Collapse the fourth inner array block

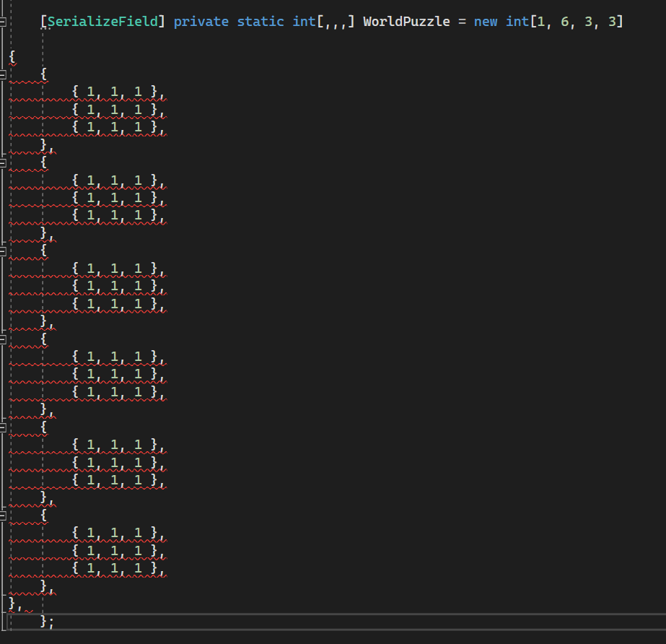pyautogui.click(x=3, y=338)
